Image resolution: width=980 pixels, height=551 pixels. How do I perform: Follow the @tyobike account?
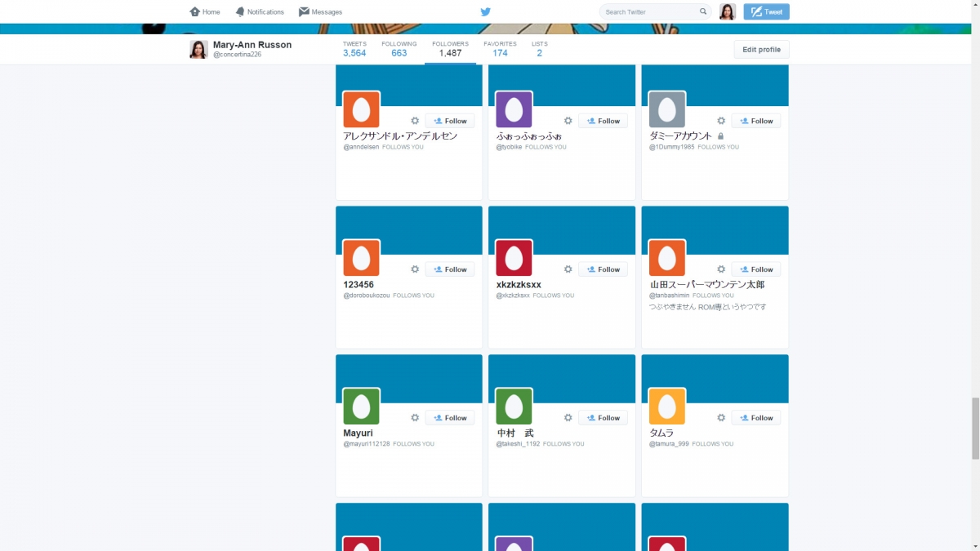pos(603,121)
